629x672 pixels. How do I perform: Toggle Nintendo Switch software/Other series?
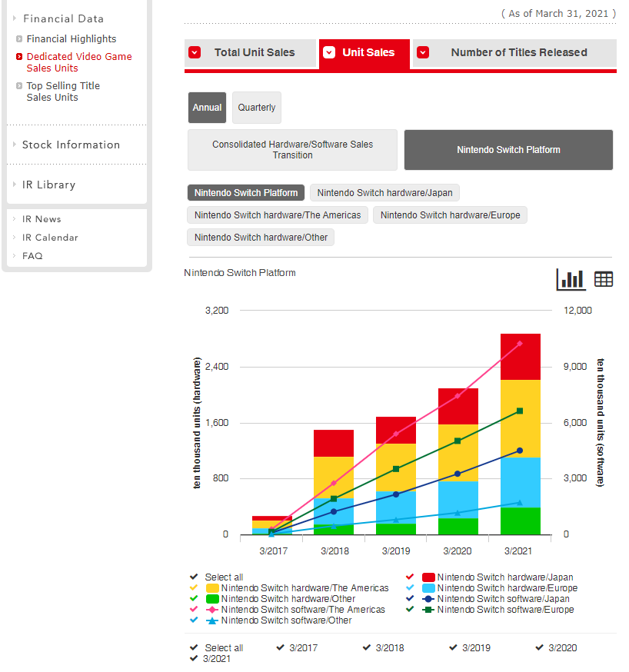point(194,619)
